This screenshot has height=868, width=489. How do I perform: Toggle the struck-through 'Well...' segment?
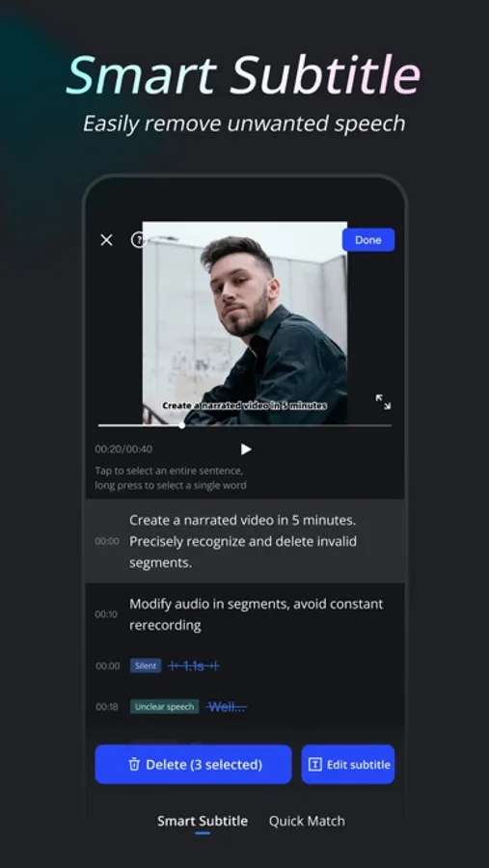click(227, 707)
